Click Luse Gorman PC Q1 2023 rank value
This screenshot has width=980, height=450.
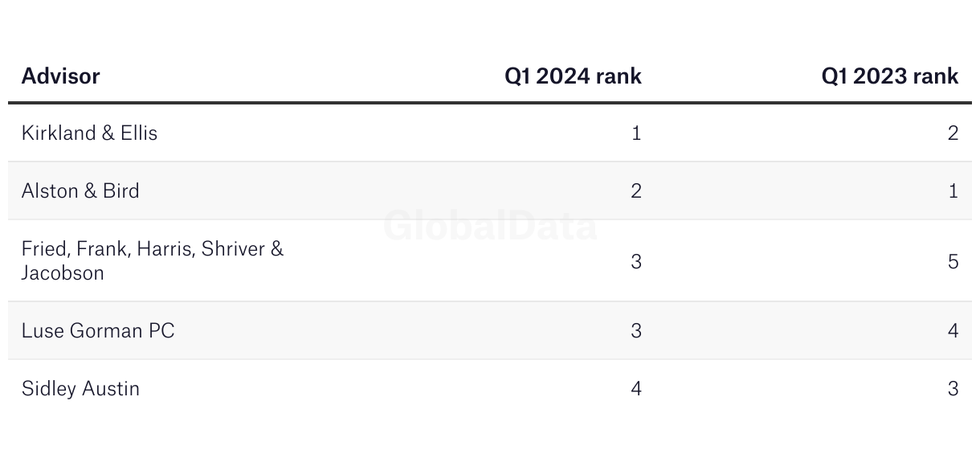coord(953,331)
